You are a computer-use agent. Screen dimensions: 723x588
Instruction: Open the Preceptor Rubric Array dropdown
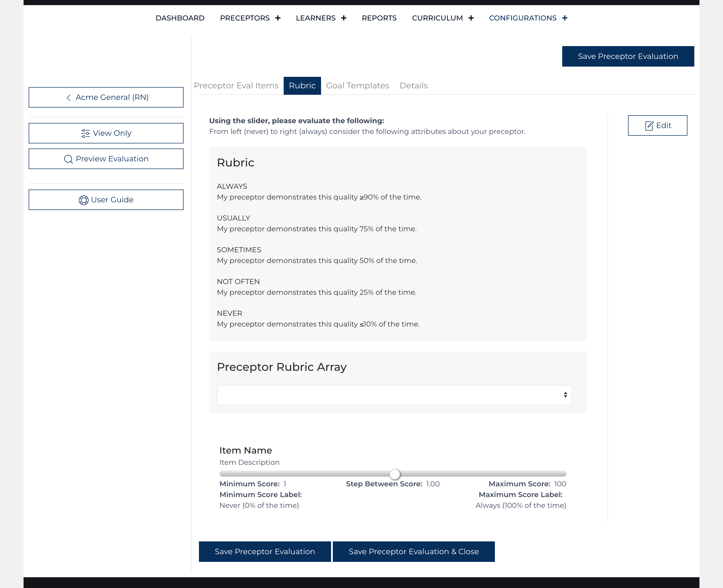[394, 395]
